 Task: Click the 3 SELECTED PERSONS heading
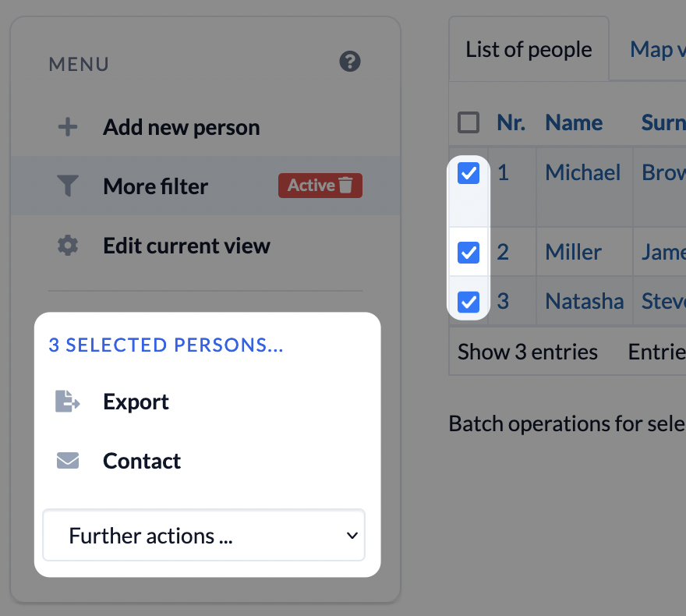(166, 345)
